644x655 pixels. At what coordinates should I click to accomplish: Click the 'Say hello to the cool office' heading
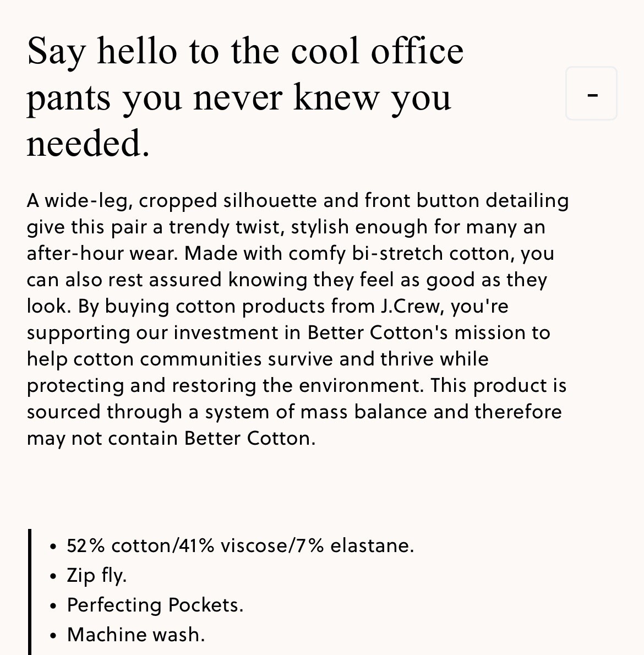[x=245, y=51]
